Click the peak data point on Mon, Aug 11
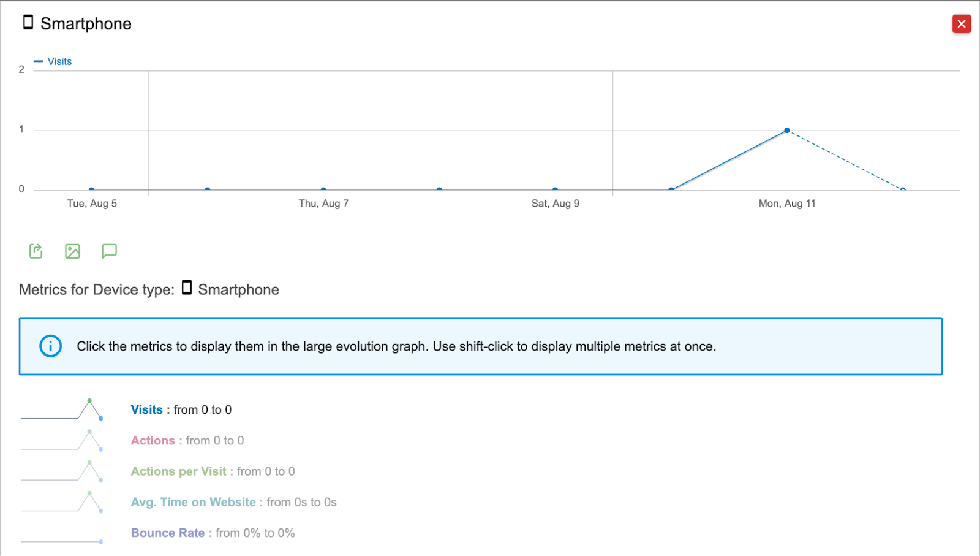 point(787,131)
